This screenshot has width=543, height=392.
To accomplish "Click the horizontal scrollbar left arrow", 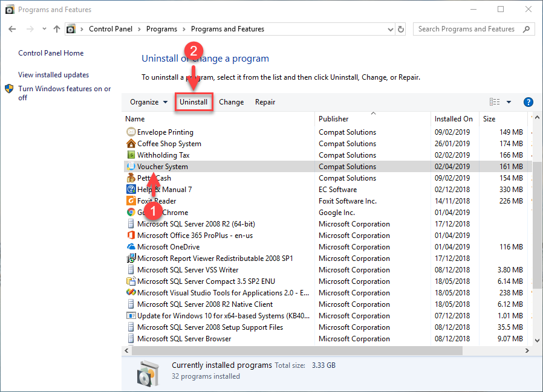I will tap(127, 350).
